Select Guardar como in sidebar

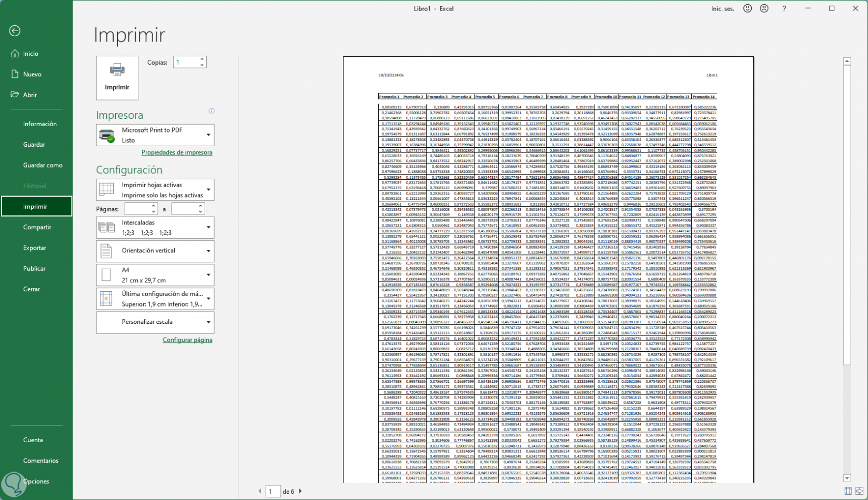43,165
